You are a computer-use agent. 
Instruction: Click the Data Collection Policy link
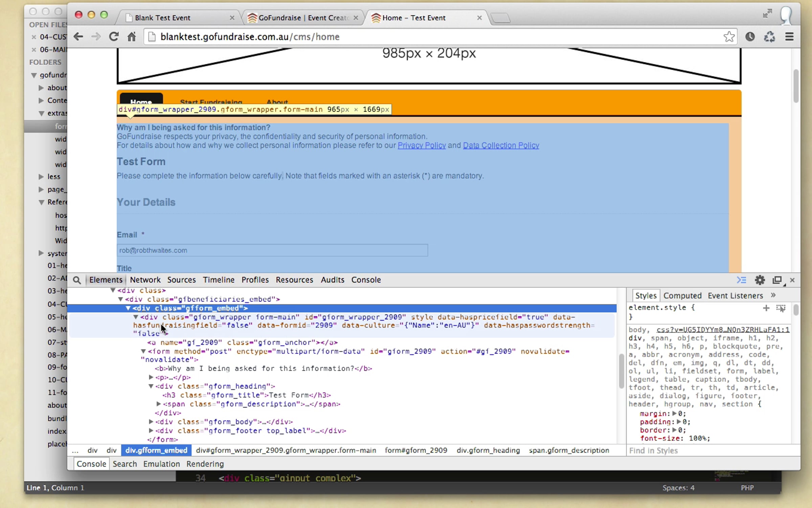501,145
